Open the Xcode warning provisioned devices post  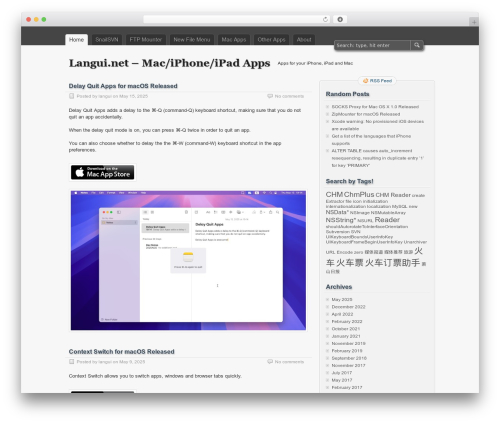378,125
